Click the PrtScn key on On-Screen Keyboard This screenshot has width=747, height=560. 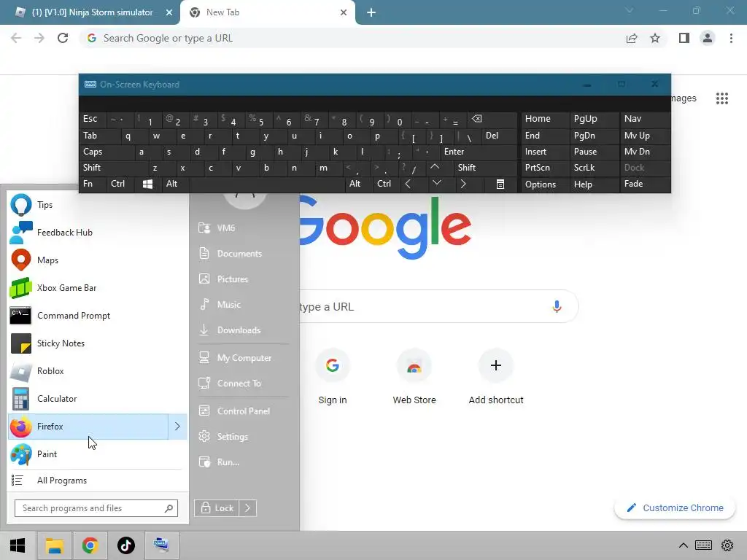[x=545, y=168]
